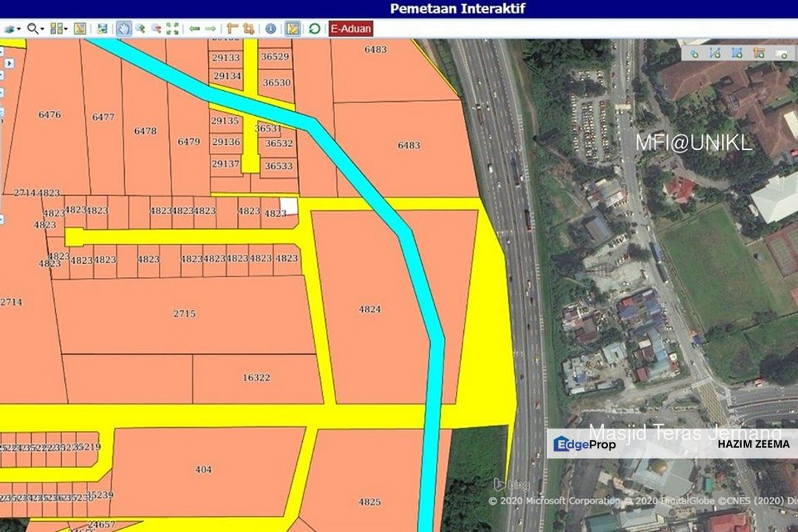Click lot 6477 parcel label
Image resolution: width=798 pixels, height=532 pixels.
[x=103, y=117]
